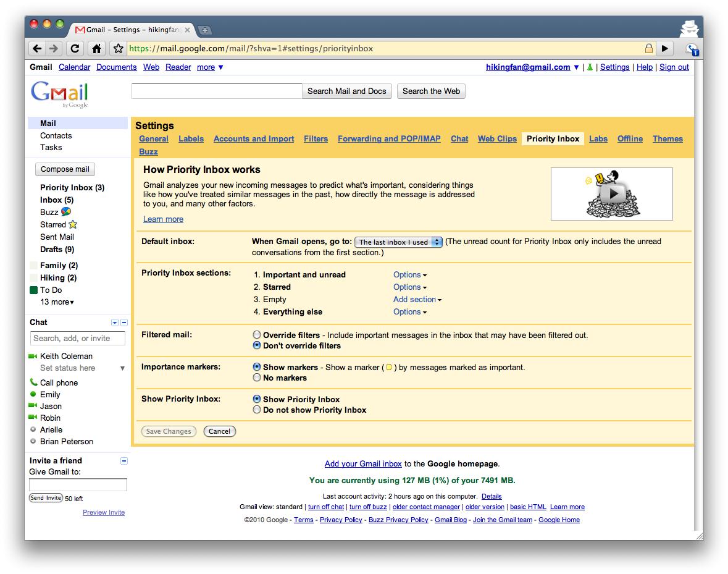Screen dimensions: 728x574
Task: Click inside the Search Mail input field
Action: click(216, 91)
